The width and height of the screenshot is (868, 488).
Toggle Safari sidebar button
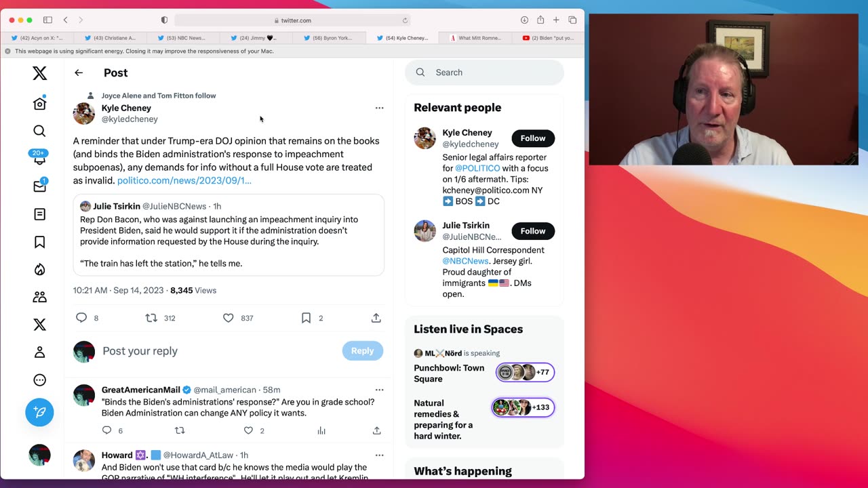pos(47,20)
